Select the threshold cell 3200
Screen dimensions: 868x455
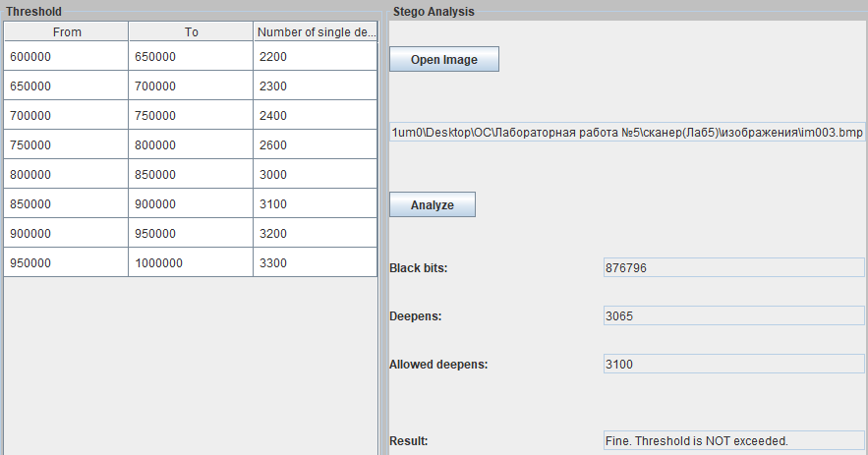315,233
